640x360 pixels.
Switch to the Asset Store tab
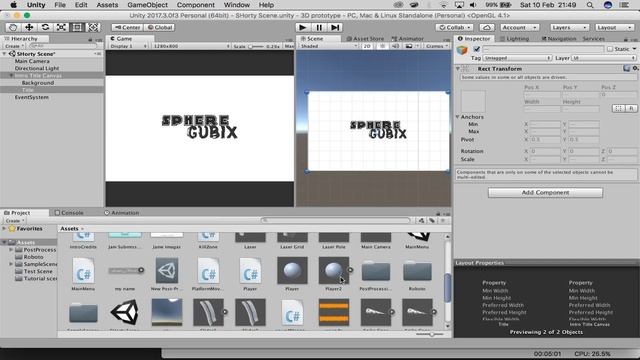tap(365, 38)
